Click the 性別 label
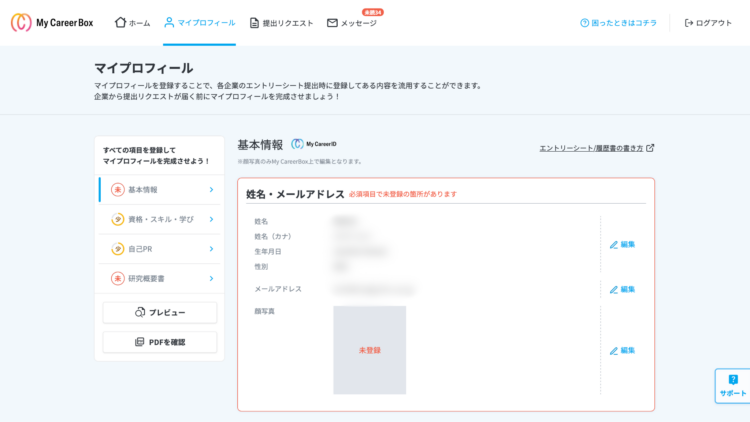The width and height of the screenshot is (750, 422). (261, 267)
